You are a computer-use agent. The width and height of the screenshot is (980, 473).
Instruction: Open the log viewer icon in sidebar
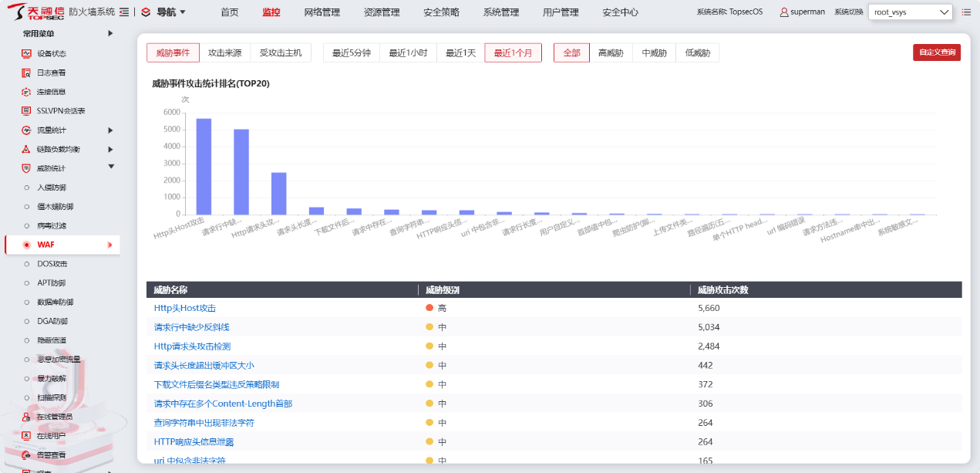26,73
